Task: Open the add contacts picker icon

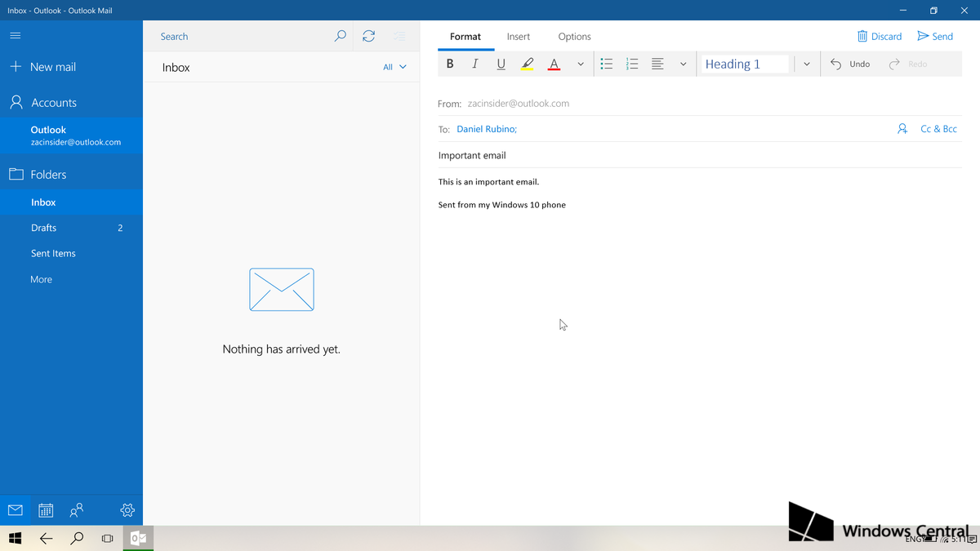Action: [x=902, y=129]
